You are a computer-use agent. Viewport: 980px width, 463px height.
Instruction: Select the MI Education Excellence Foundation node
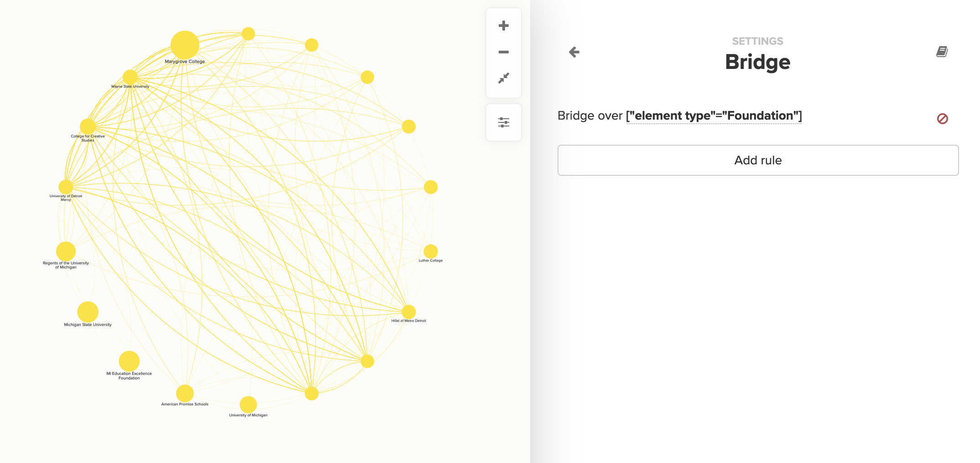click(x=129, y=361)
